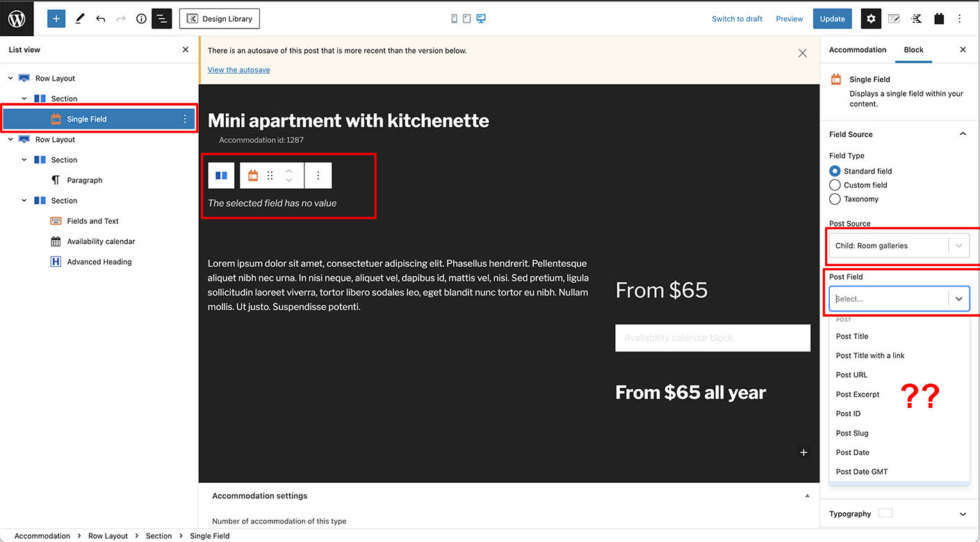This screenshot has width=980, height=542.
Task: Select the Taxonomy radio button
Action: pyautogui.click(x=835, y=199)
